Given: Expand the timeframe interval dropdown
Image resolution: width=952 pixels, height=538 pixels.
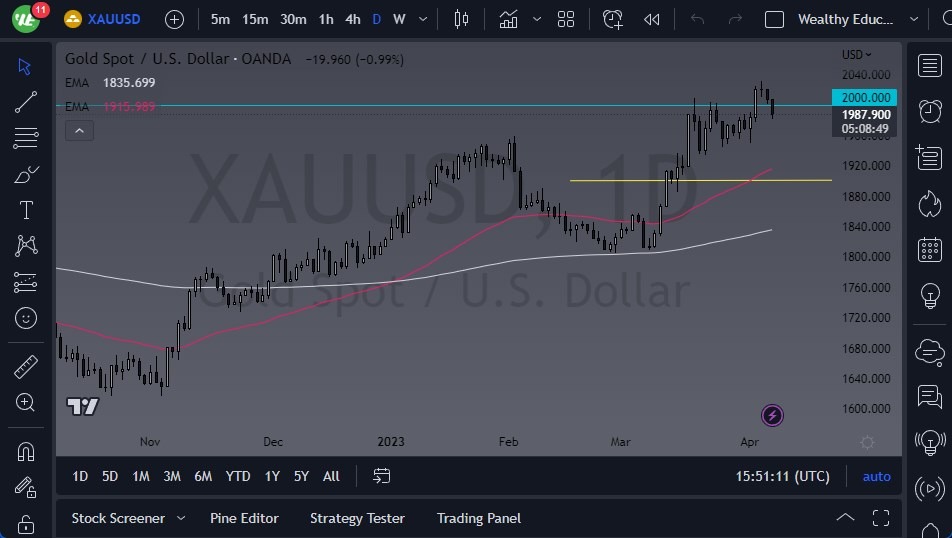Looking at the screenshot, I should 423,19.
